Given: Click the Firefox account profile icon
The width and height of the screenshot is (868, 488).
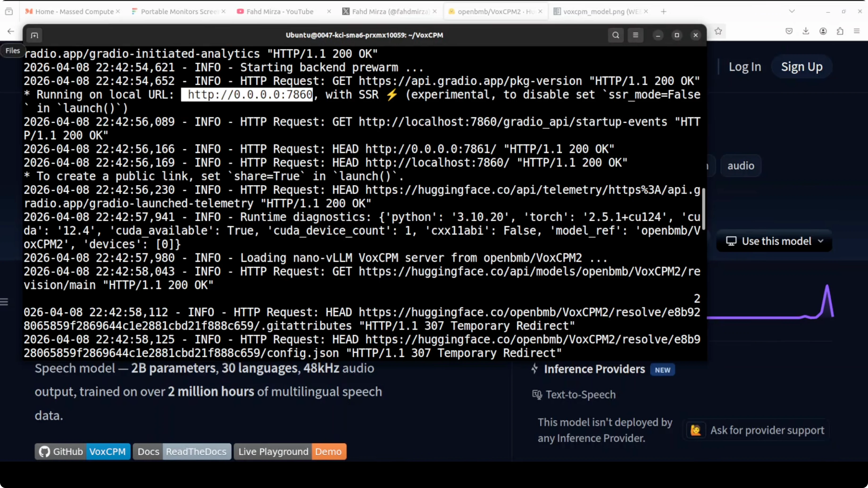Looking at the screenshot, I should [823, 31].
